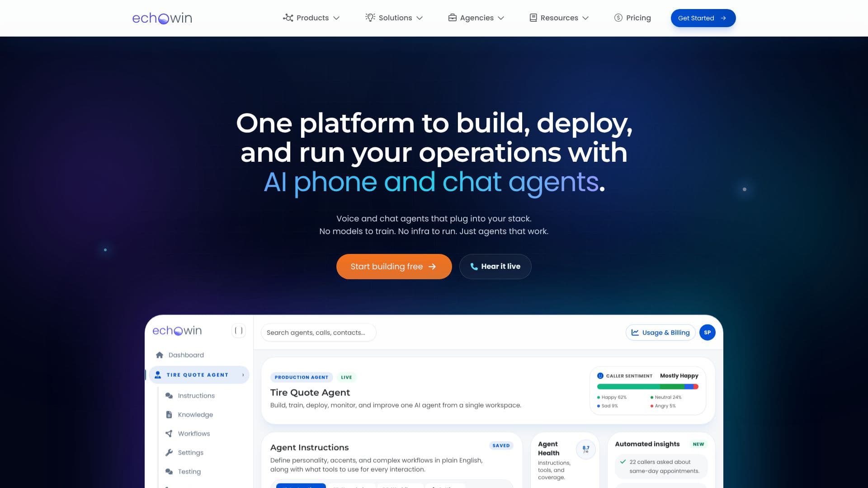This screenshot has width=868, height=488.
Task: Expand the Products dropdown chevron
Action: [336, 18]
